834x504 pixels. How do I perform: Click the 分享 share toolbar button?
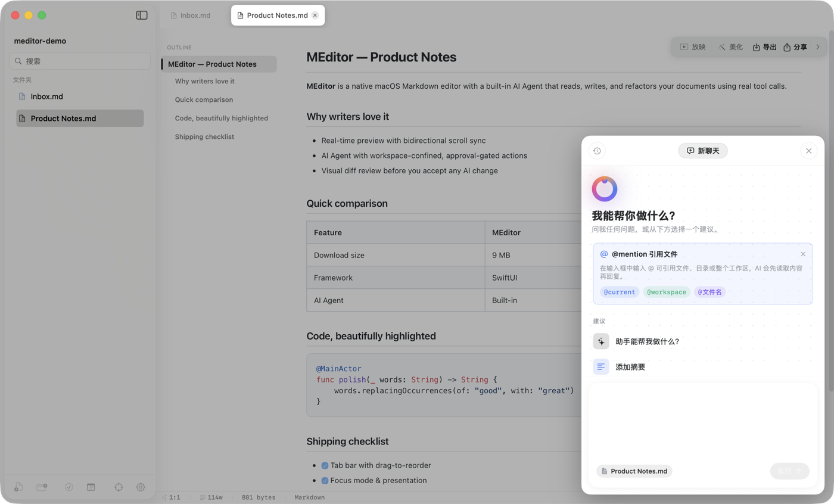[795, 47]
